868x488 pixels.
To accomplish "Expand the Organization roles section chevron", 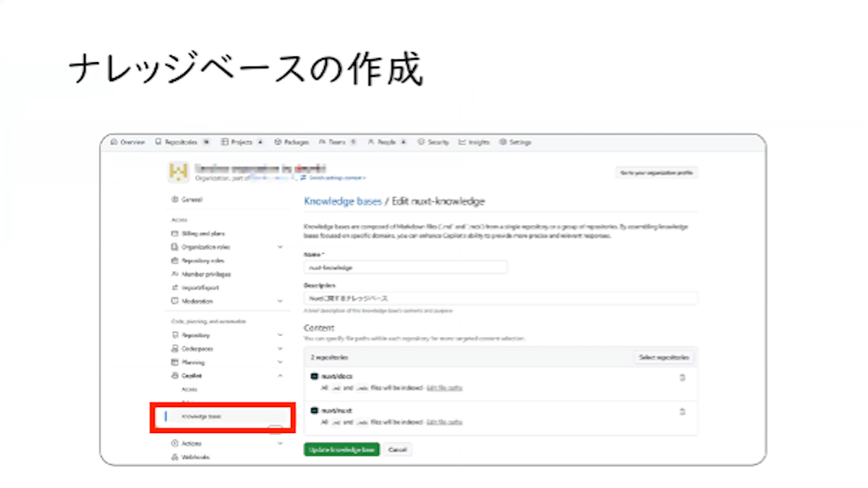I will coord(280,247).
